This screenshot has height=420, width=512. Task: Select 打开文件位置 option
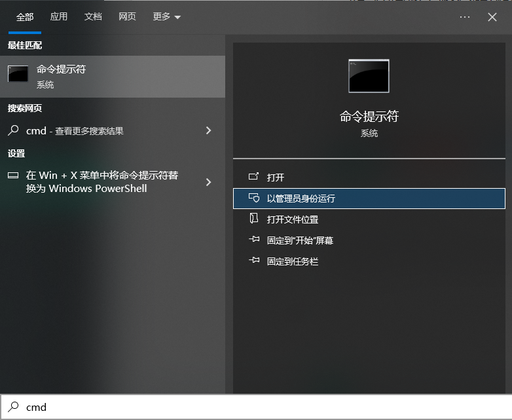coord(293,220)
